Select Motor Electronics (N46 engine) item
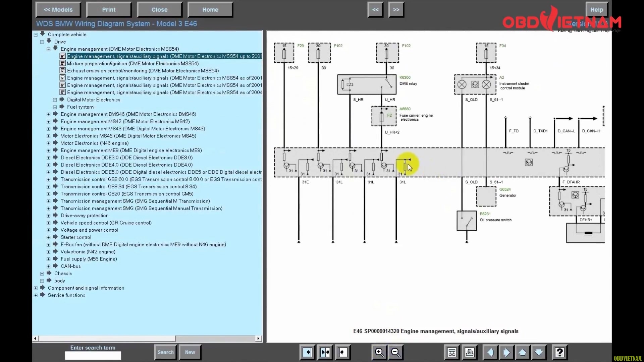 click(x=94, y=143)
